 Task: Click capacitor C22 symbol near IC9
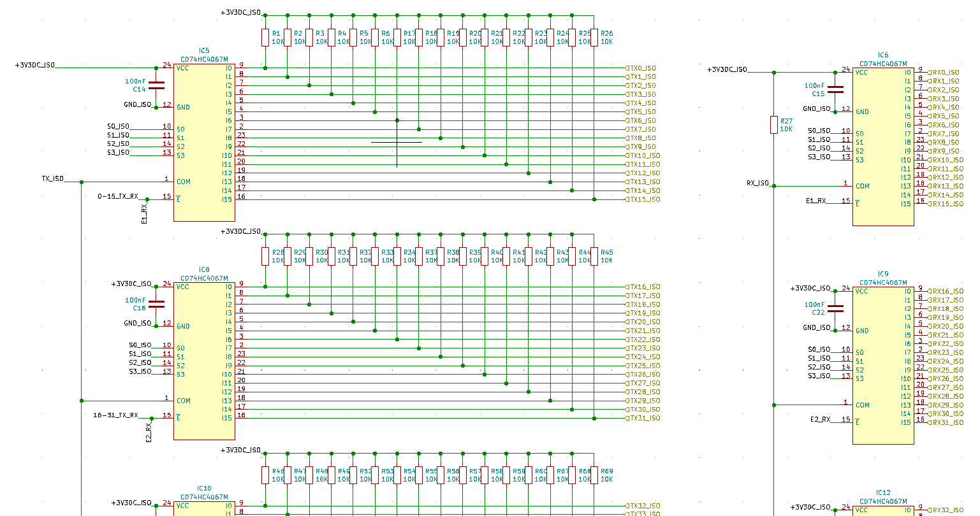point(835,308)
